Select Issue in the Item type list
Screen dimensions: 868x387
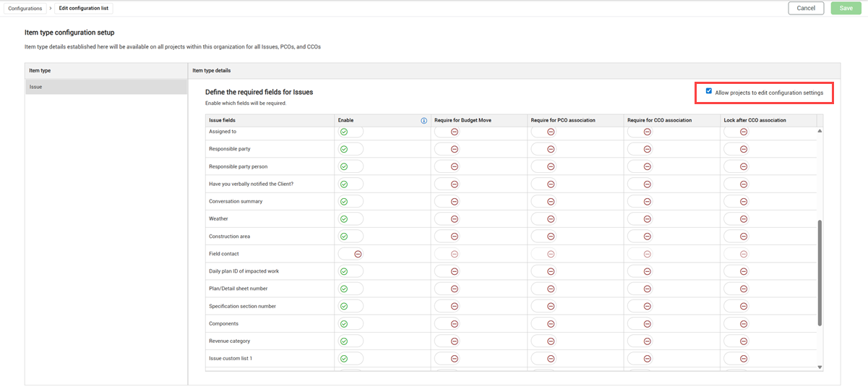[x=106, y=87]
